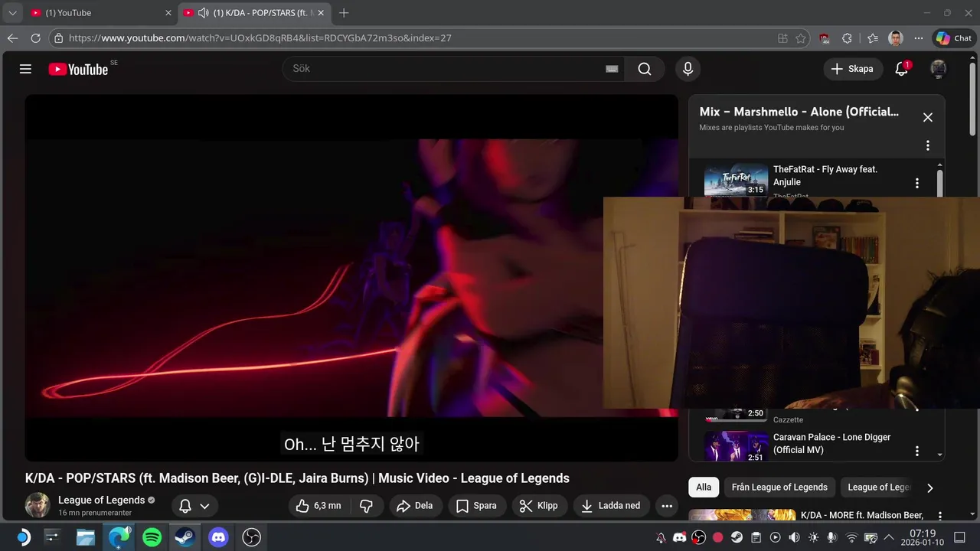Screen dimensions: 980x551
Task: Select the truncated League of Legends chip
Action: click(877, 487)
